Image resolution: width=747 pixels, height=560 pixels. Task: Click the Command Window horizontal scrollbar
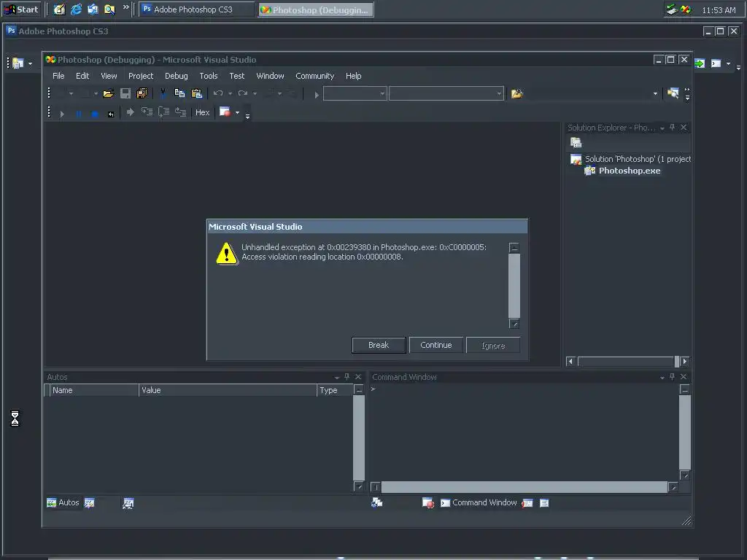(524, 487)
